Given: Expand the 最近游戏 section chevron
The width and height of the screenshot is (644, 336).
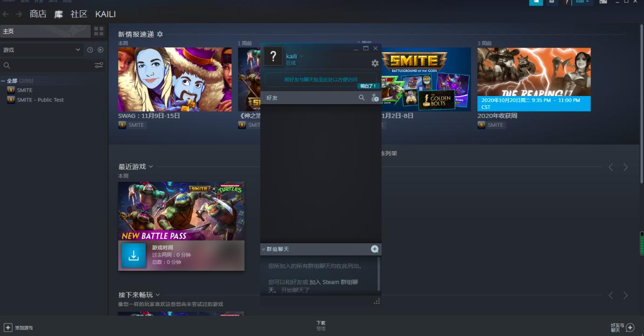Looking at the screenshot, I should click(150, 167).
